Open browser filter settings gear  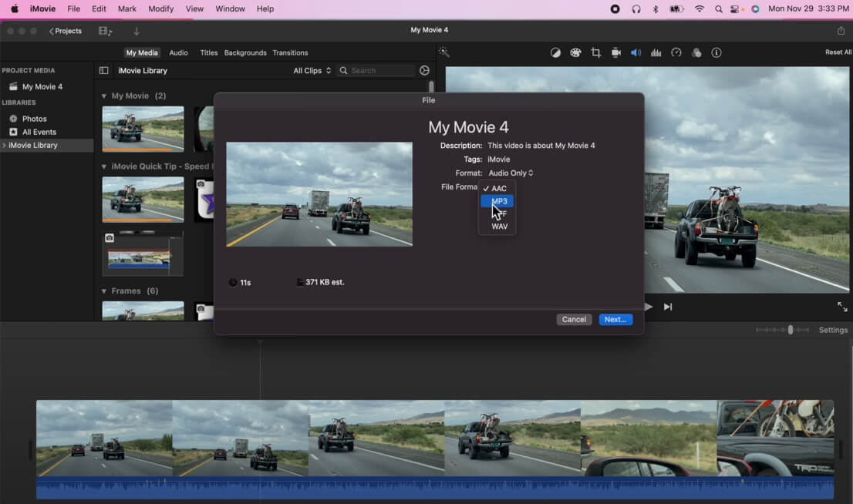(x=425, y=70)
